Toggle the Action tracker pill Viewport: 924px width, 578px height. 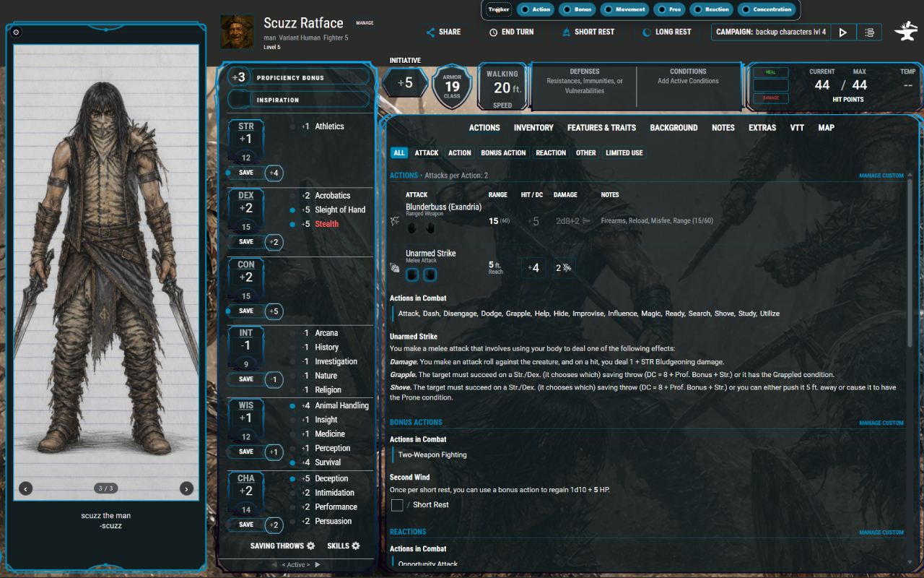tap(536, 9)
